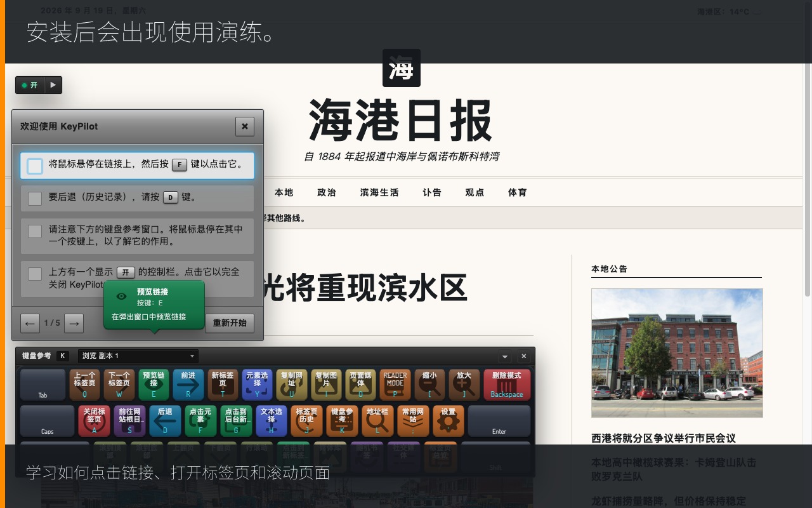This screenshot has height=508, width=812.
Task: Click the 关闭标签页 A key icon
Action: point(94,421)
